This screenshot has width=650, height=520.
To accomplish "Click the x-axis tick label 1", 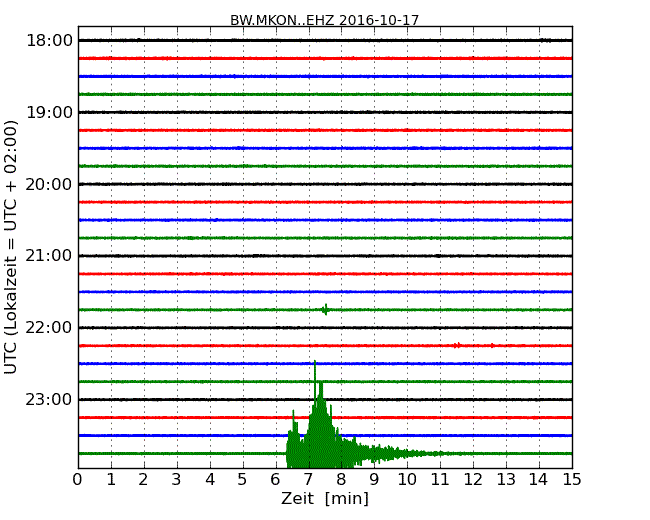I will (x=111, y=480).
